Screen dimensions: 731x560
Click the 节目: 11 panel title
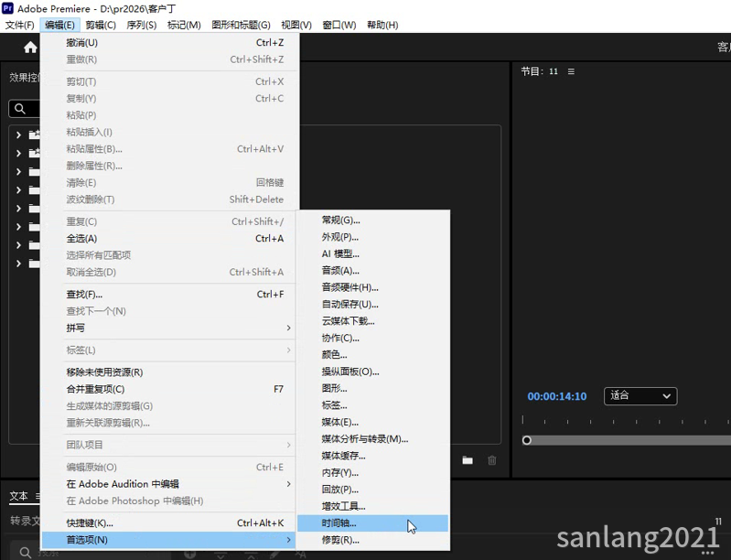pos(540,71)
